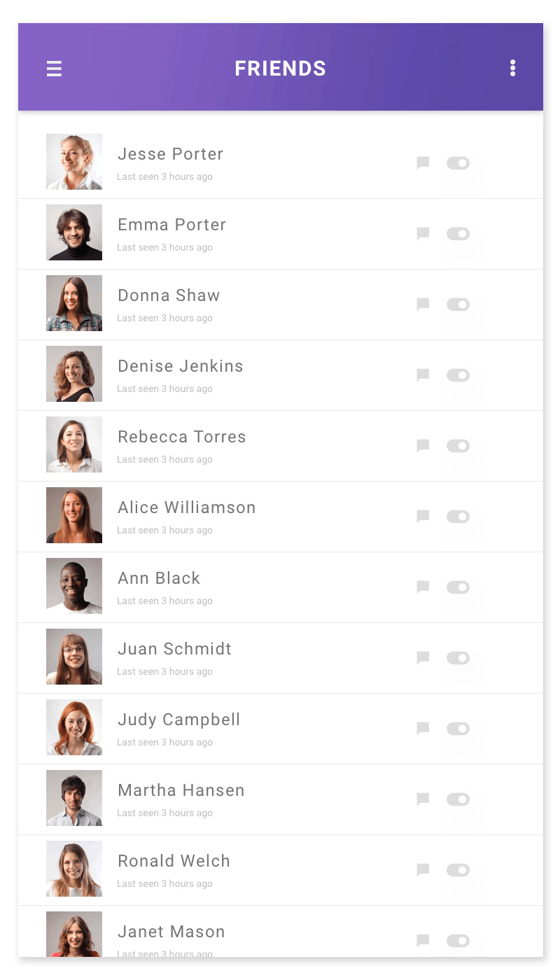Click Alice Williamson's chat bubble icon
Image resolution: width=560 pixels, height=980 pixels.
[423, 517]
